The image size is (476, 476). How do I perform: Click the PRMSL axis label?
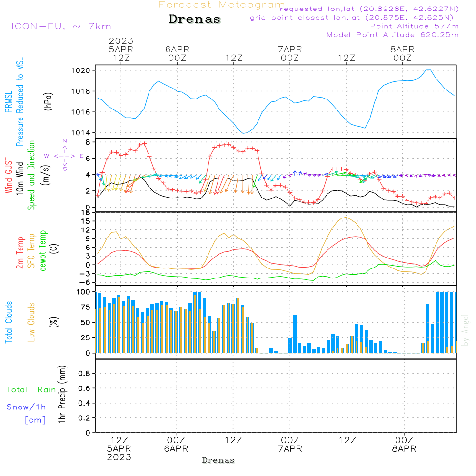9,102
